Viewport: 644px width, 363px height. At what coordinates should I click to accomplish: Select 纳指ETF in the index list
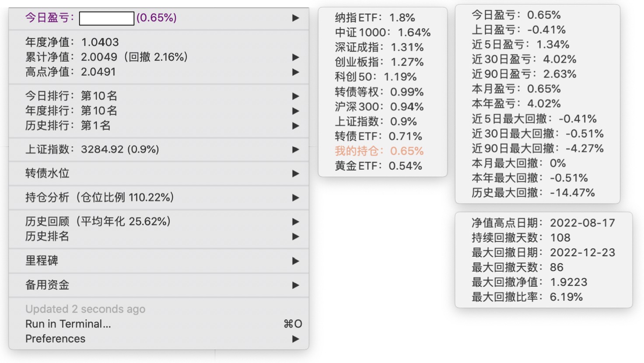coord(374,18)
